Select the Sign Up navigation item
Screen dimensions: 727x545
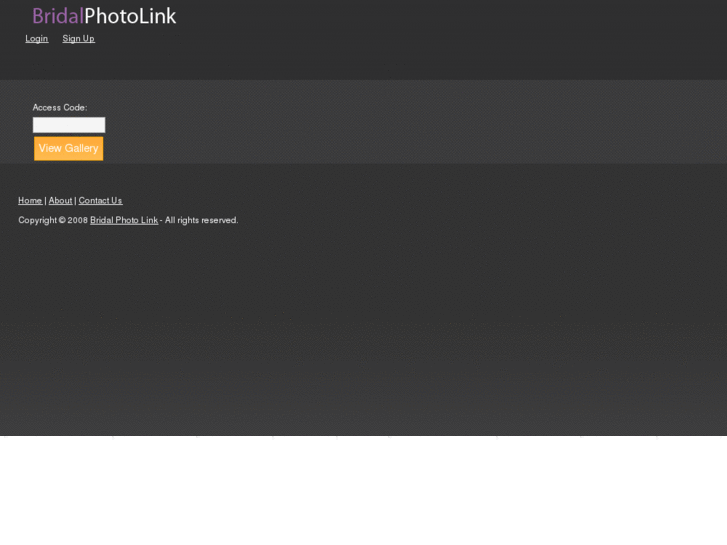pos(78,38)
